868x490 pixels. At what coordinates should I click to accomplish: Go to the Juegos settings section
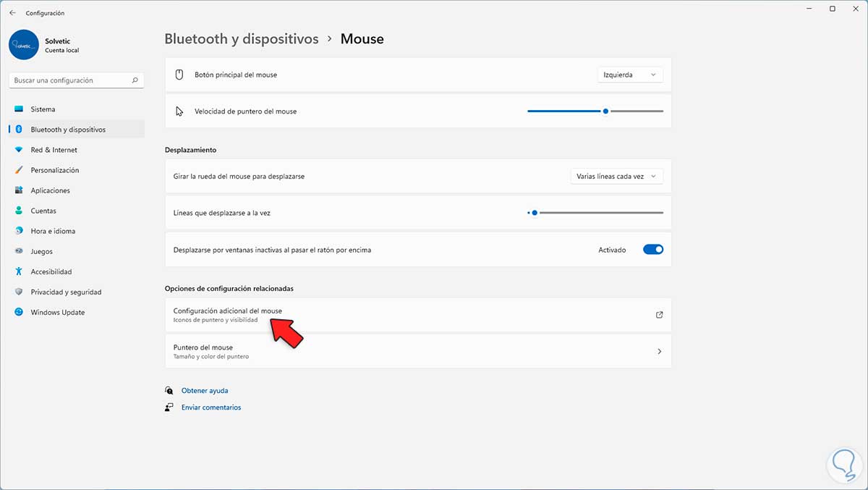[x=41, y=252]
